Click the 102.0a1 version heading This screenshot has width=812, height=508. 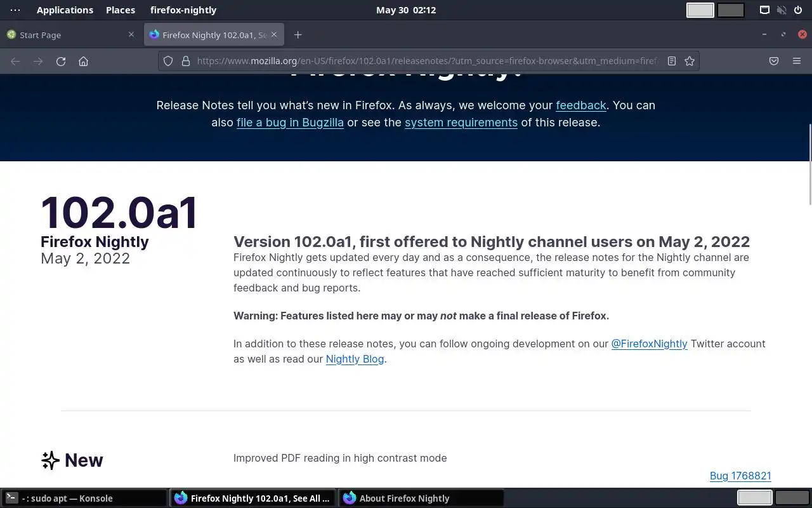pos(119,212)
